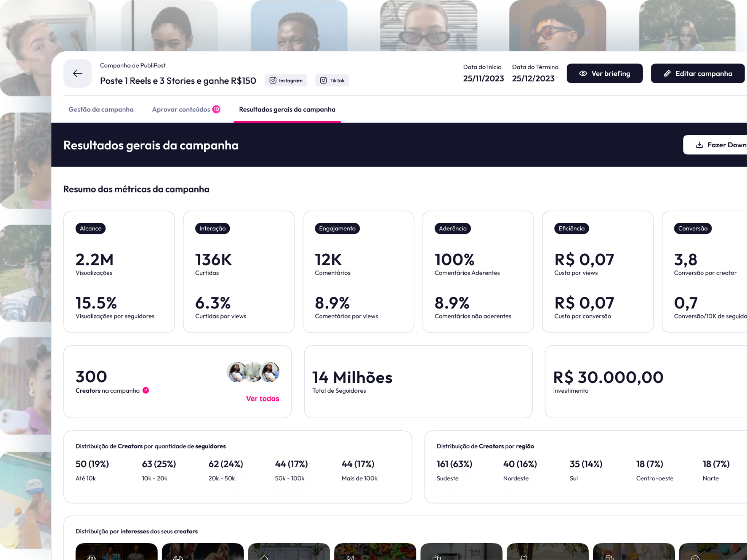The width and height of the screenshot is (747, 560).
Task: Select the fitness dumbbell interest icon
Action: coord(178,557)
